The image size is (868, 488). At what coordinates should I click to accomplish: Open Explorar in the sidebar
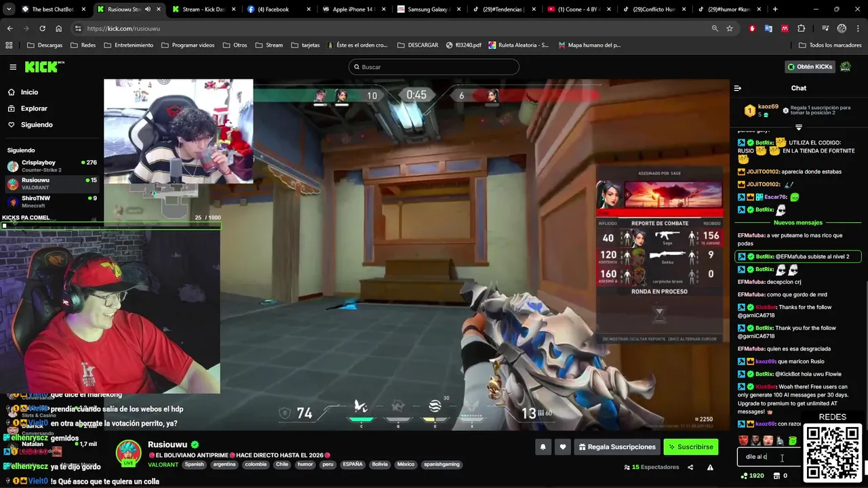click(34, 108)
